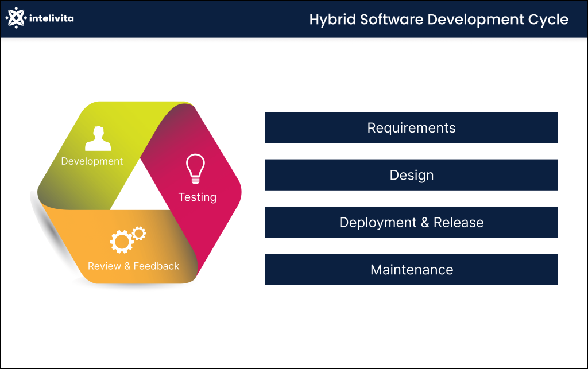Select the Design bar
The width and height of the screenshot is (588, 369).
click(x=411, y=175)
